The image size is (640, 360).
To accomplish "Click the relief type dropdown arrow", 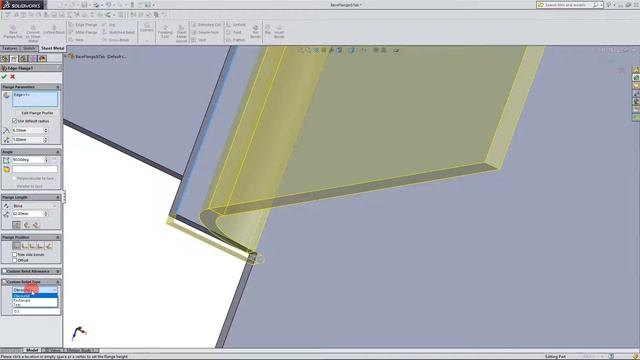I will 55,290.
